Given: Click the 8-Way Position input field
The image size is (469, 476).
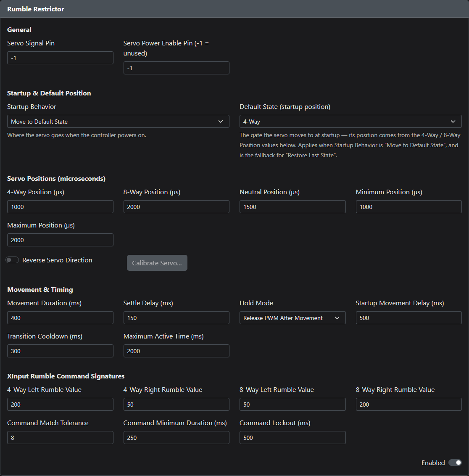Looking at the screenshot, I should click(x=176, y=207).
